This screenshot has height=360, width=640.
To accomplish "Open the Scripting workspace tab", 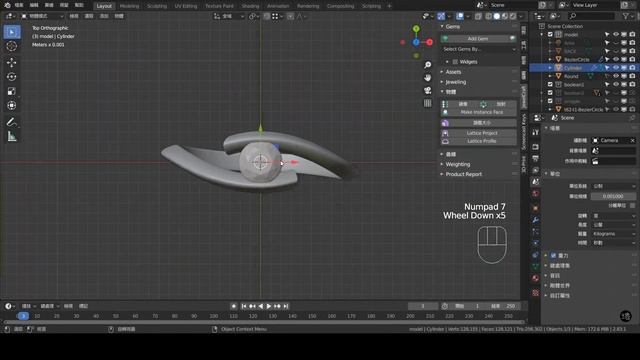I will [x=371, y=6].
